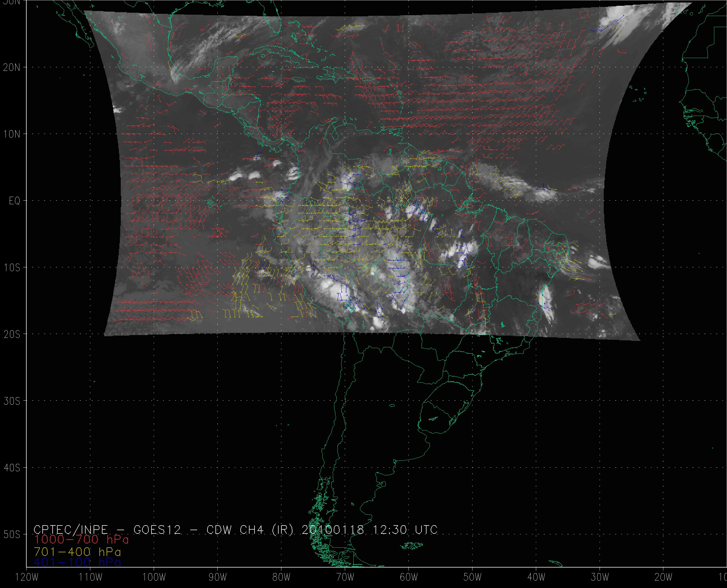Click the 20S latitude axis label
Image resolution: width=727 pixels, height=588 pixels.
[x=12, y=334]
